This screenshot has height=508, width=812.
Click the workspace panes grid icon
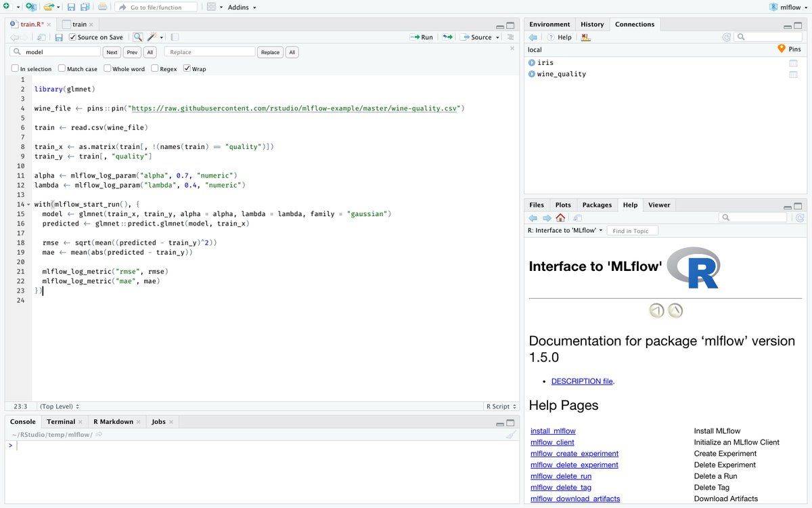pos(212,7)
